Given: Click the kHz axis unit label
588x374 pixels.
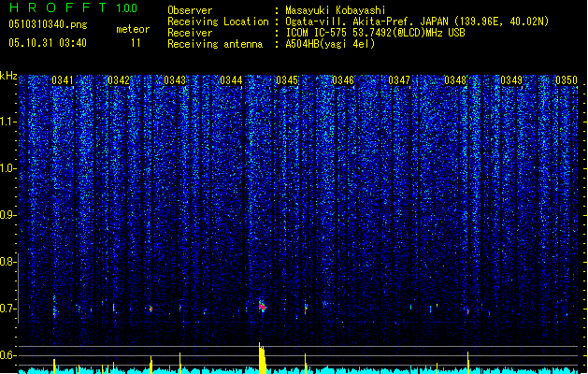Looking at the screenshot, I should pyautogui.click(x=8, y=76).
